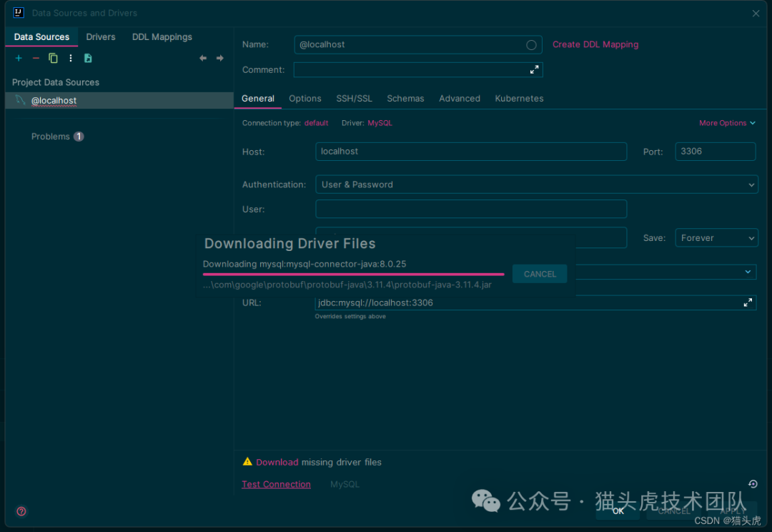Screen dimensions: 772x532
Task: Select the @localhost data source
Action: [x=119, y=101]
